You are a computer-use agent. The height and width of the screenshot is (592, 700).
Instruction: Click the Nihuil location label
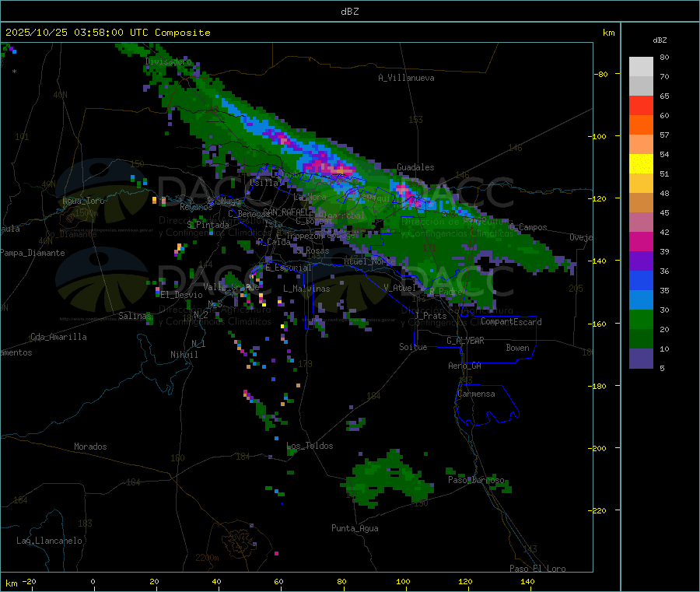coord(184,355)
